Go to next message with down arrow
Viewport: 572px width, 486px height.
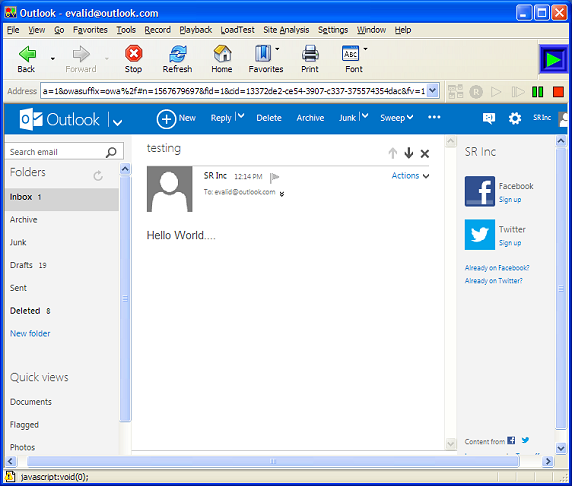click(409, 153)
